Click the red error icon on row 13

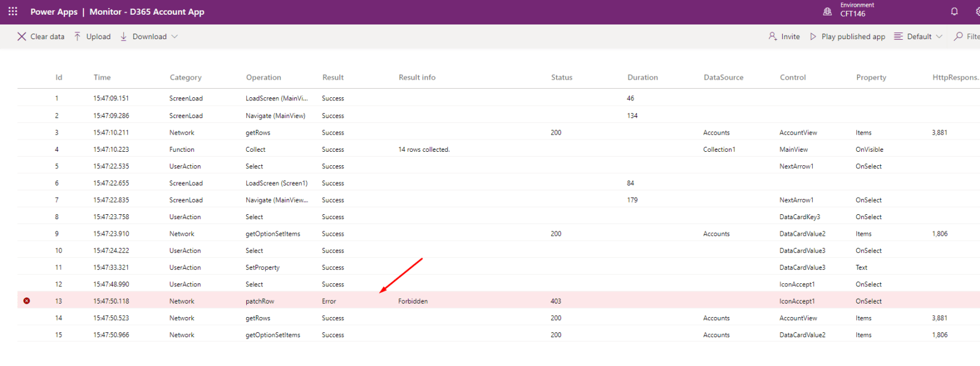(26, 301)
